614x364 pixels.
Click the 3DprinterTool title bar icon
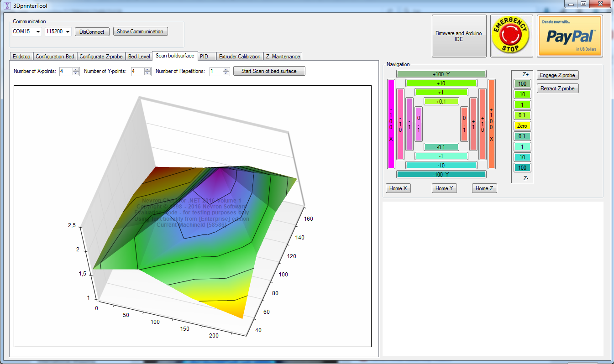[7, 5]
